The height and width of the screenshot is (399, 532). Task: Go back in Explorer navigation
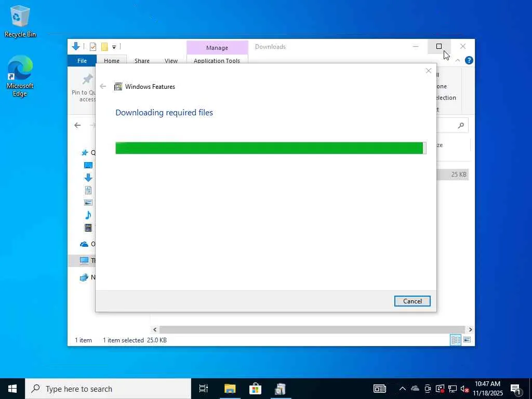pyautogui.click(x=77, y=125)
